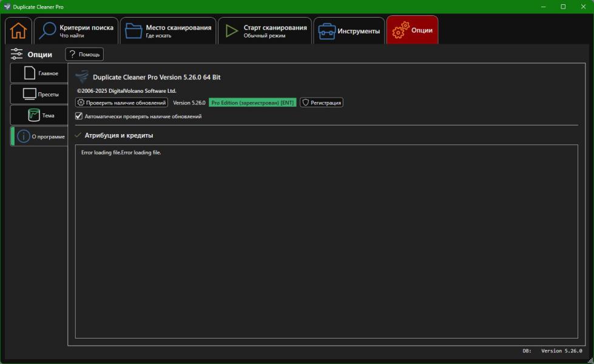The image size is (594, 364).
Task: Click the Pro Edition registered badge
Action: 252,103
